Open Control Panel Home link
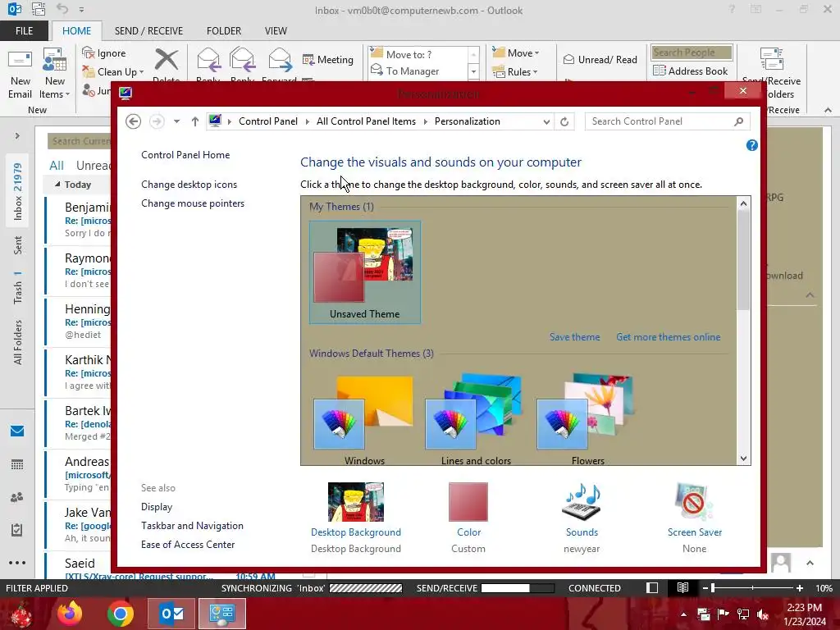Viewport: 840px width, 630px height. click(185, 155)
